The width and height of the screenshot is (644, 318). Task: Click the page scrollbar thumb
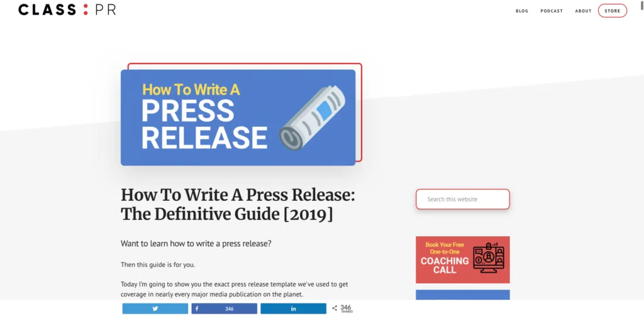(x=641, y=6)
